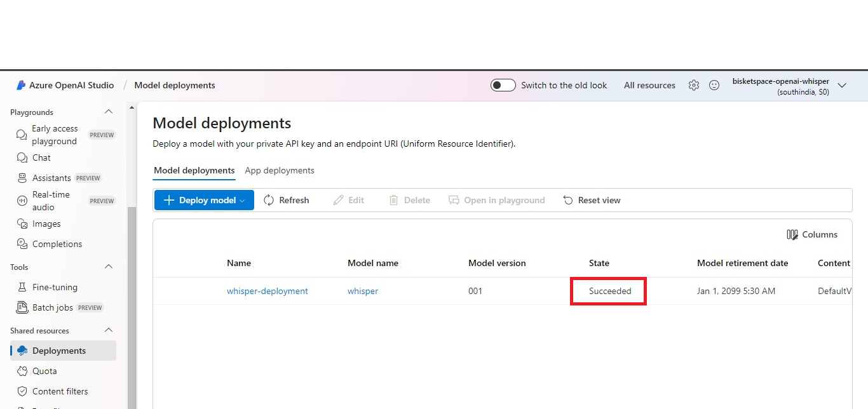Viewport: 868px width, 409px height.
Task: Switch to the App deployments tab
Action: pyautogui.click(x=280, y=170)
